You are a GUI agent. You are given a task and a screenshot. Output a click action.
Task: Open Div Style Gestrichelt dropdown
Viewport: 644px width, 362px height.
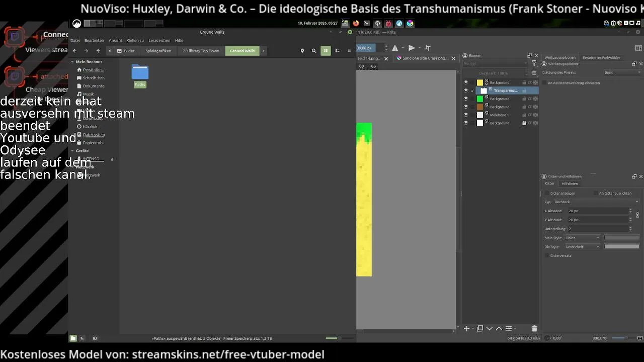583,247
